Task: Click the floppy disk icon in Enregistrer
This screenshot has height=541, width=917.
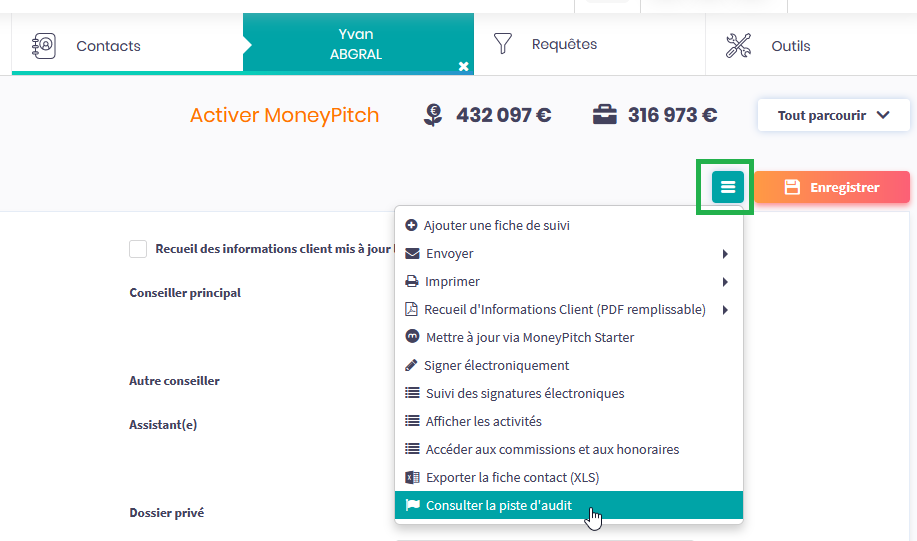Action: point(792,187)
